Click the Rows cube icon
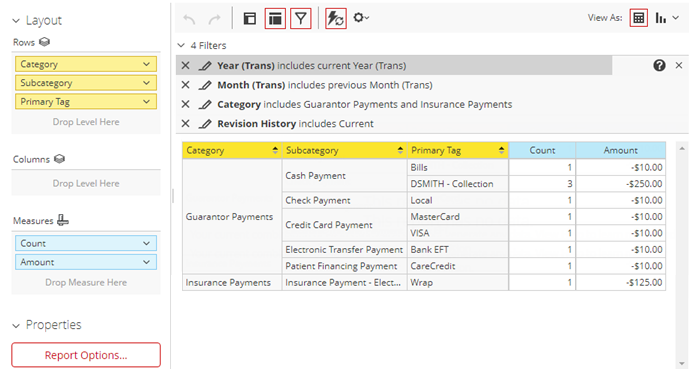689x369 pixels. (x=44, y=42)
